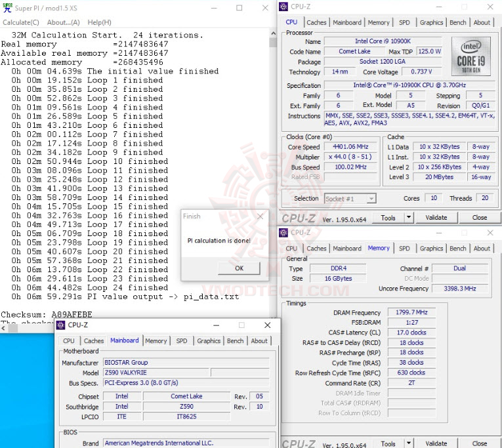
Task: Open Calculate menu in Super PI
Action: pyautogui.click(x=21, y=22)
